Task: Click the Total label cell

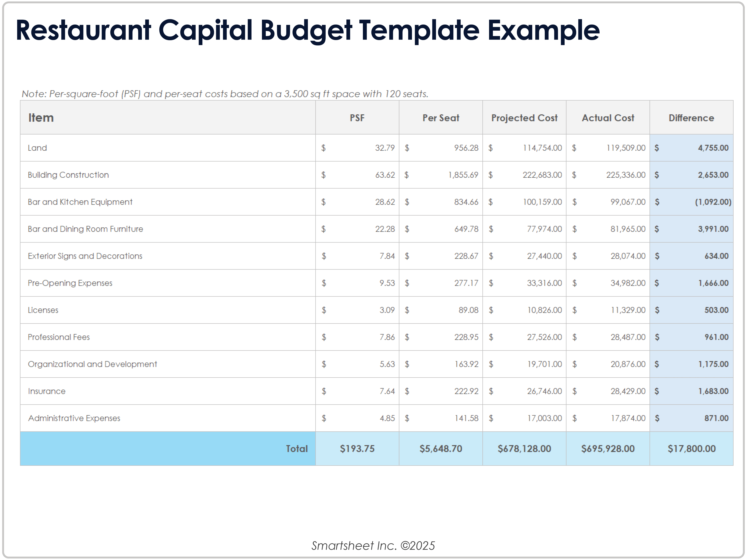Action: point(297,449)
